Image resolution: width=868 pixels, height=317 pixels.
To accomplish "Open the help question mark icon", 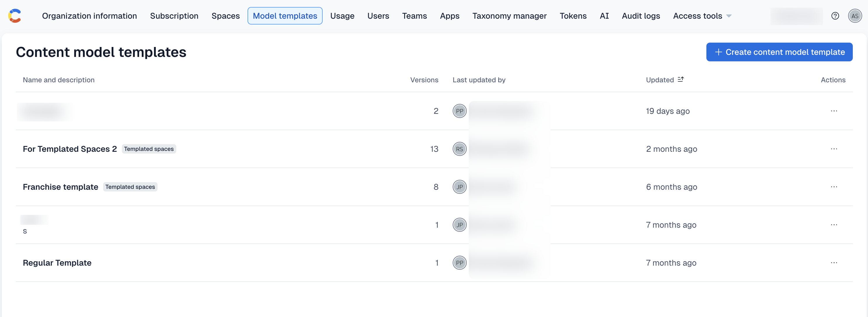I will point(835,16).
